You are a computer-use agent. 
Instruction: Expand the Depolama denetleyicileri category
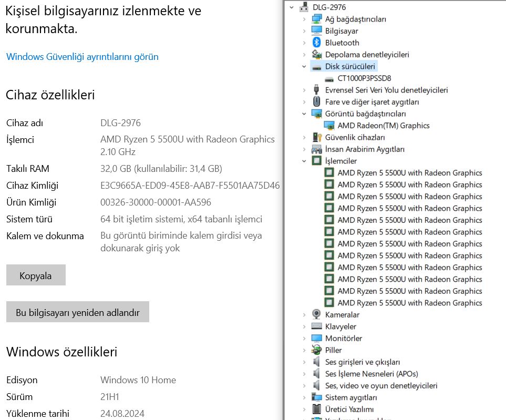304,55
